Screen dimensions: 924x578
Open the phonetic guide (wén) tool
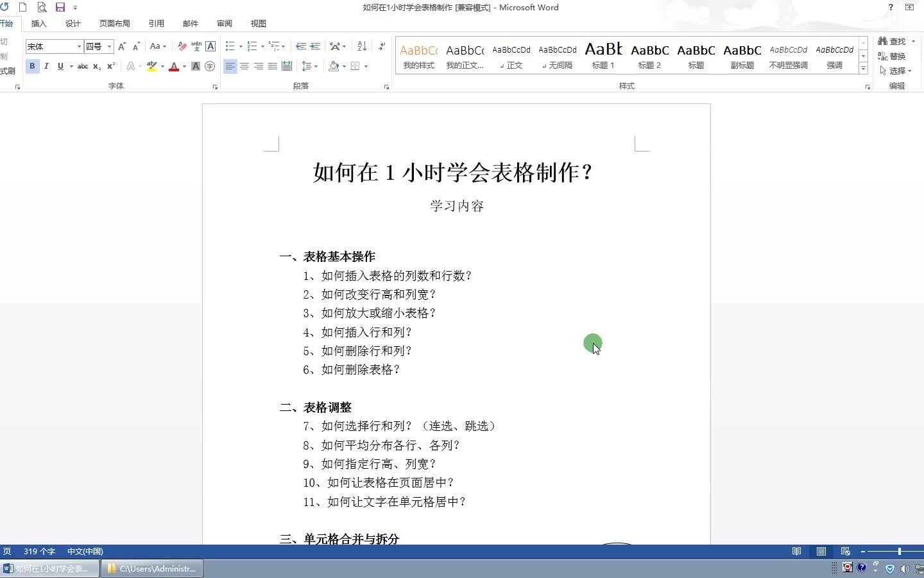point(196,46)
